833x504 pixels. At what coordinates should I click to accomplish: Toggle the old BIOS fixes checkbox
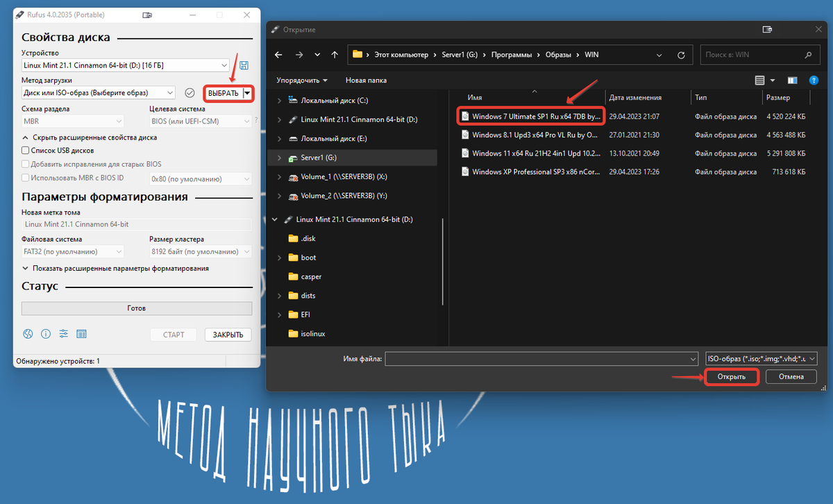click(26, 164)
